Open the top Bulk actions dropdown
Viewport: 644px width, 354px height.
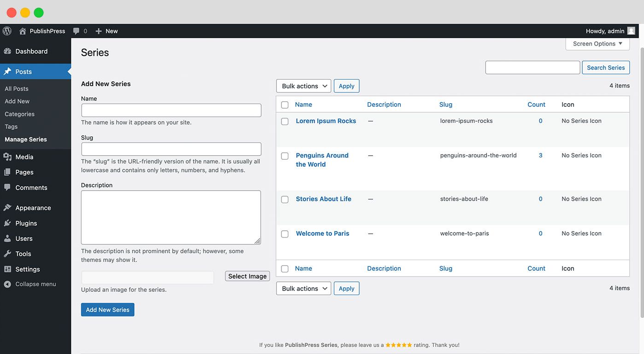(x=303, y=86)
